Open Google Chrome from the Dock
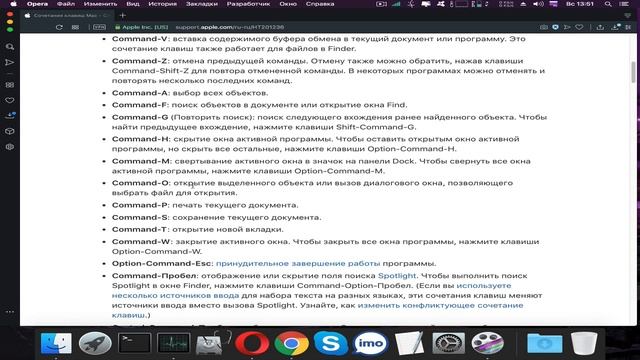640x360 pixels. coord(291,343)
